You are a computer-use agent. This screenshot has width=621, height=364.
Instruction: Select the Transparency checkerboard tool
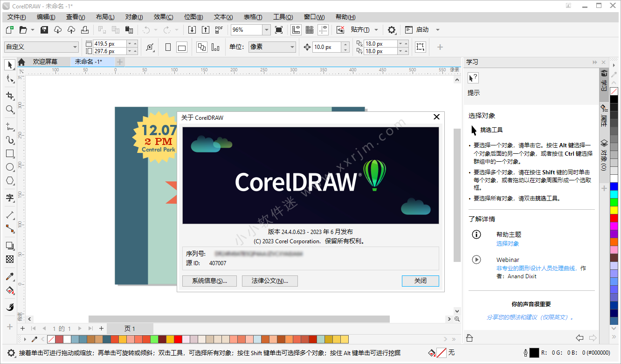(9, 259)
